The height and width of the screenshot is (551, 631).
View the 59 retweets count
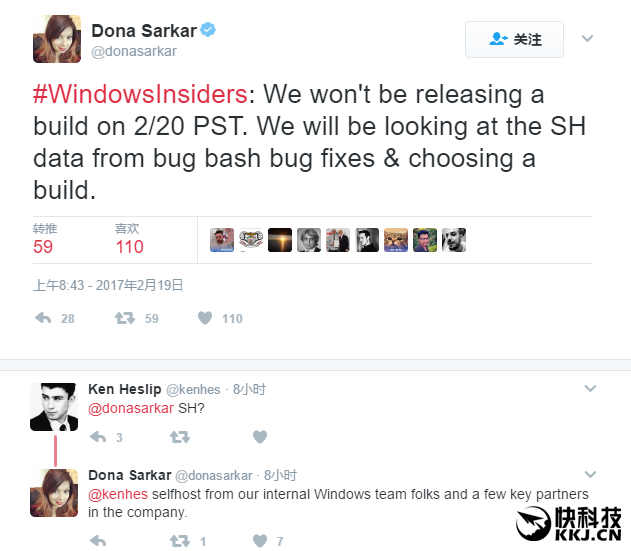pyautogui.click(x=43, y=246)
